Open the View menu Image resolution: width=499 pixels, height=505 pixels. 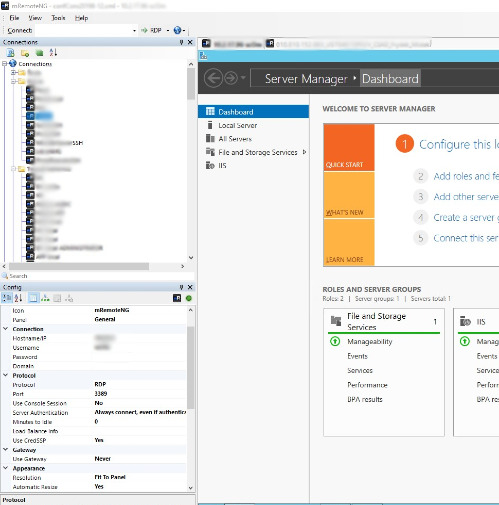pos(35,18)
